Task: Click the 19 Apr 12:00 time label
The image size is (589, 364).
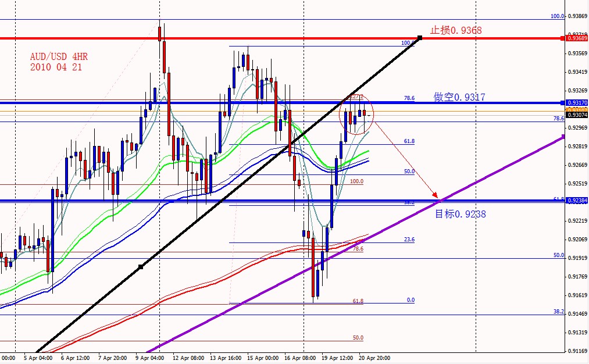Action: [x=337, y=358]
